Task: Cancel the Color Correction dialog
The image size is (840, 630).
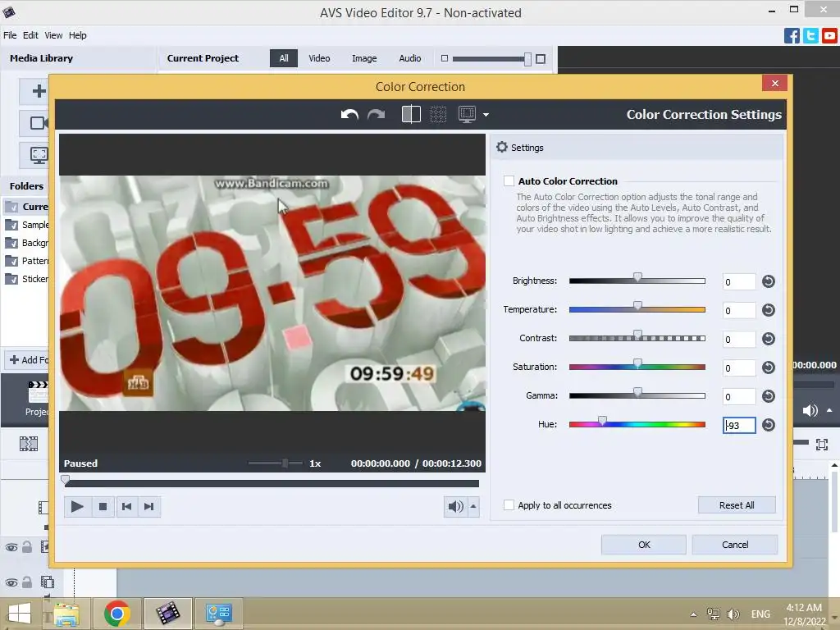Action: tap(735, 545)
